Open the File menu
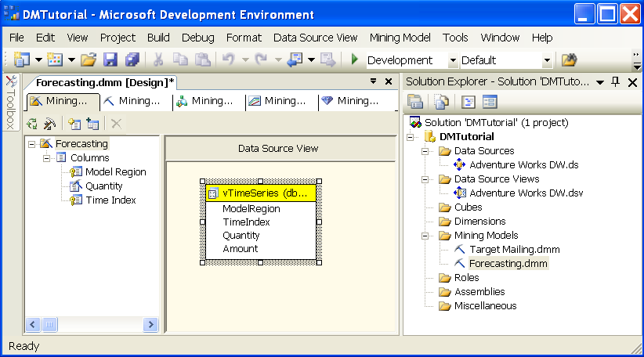The width and height of the screenshot is (644, 357). [16, 38]
